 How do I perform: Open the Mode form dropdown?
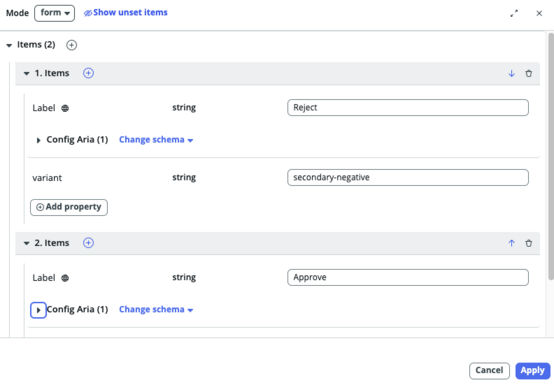click(x=54, y=13)
